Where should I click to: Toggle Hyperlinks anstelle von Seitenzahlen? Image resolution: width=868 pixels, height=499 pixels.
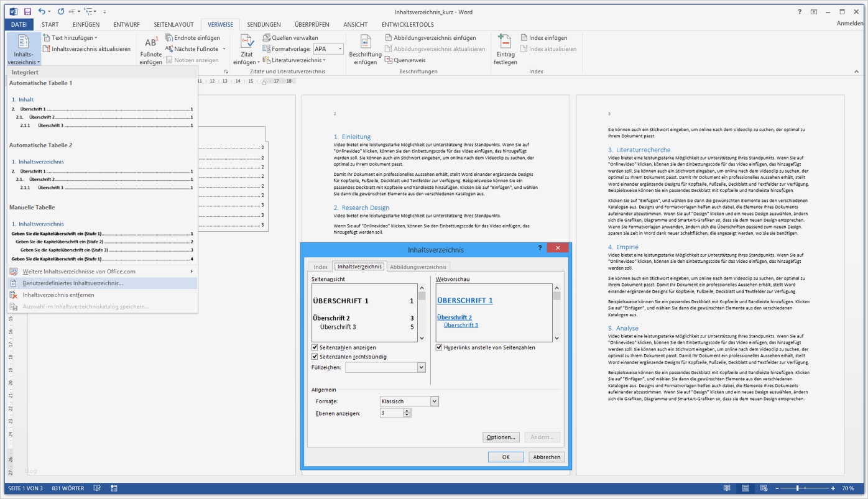point(439,347)
